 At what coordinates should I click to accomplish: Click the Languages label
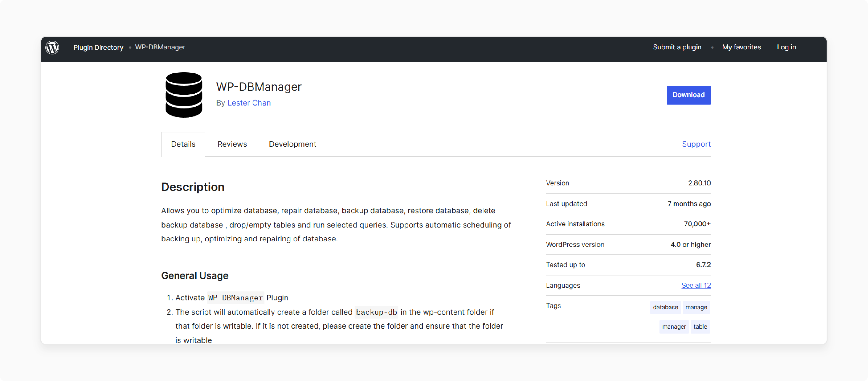tap(563, 285)
